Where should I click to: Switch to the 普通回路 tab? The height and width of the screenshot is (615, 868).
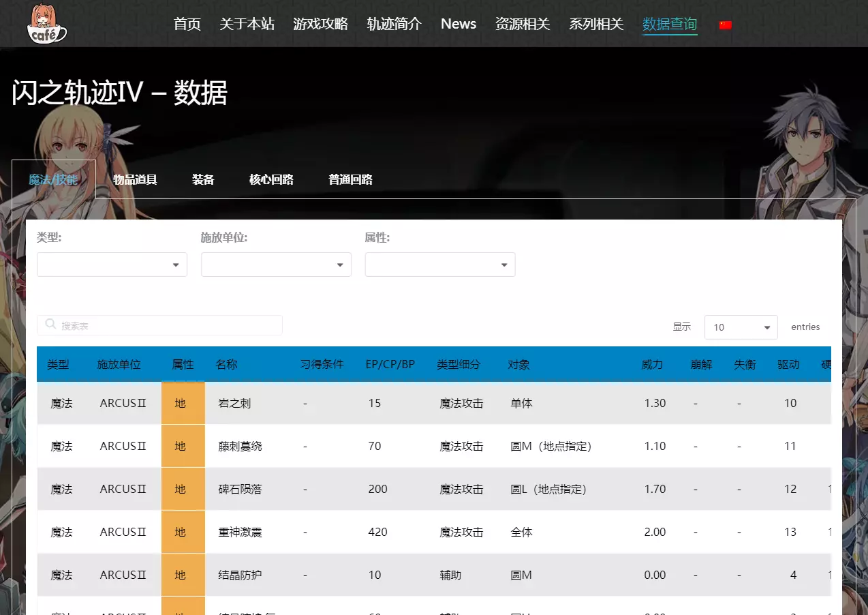coord(350,180)
